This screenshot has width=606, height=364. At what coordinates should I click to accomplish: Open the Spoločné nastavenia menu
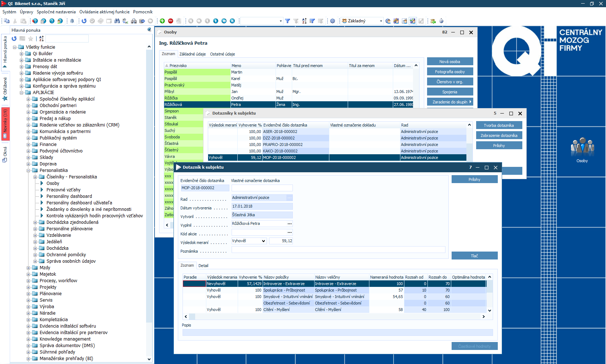pos(56,12)
